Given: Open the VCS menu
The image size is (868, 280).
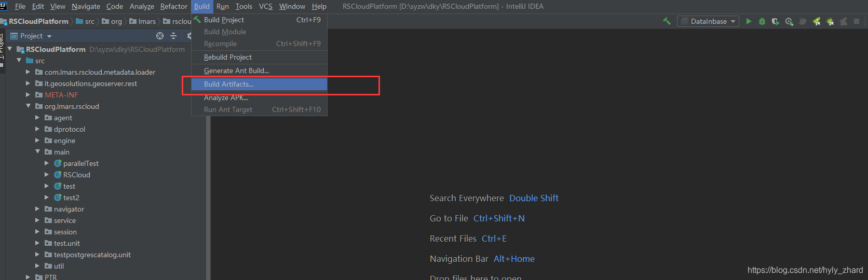Looking at the screenshot, I should [265, 6].
